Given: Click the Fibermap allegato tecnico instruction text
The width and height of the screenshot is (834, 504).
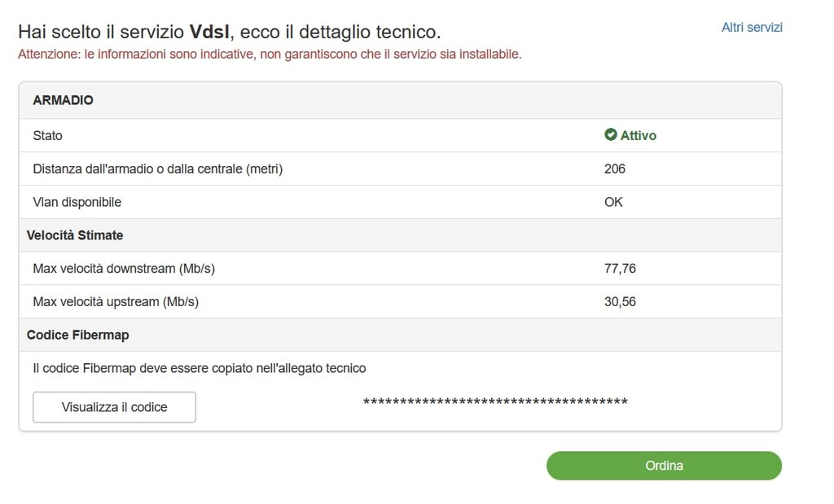Looking at the screenshot, I should [200, 368].
